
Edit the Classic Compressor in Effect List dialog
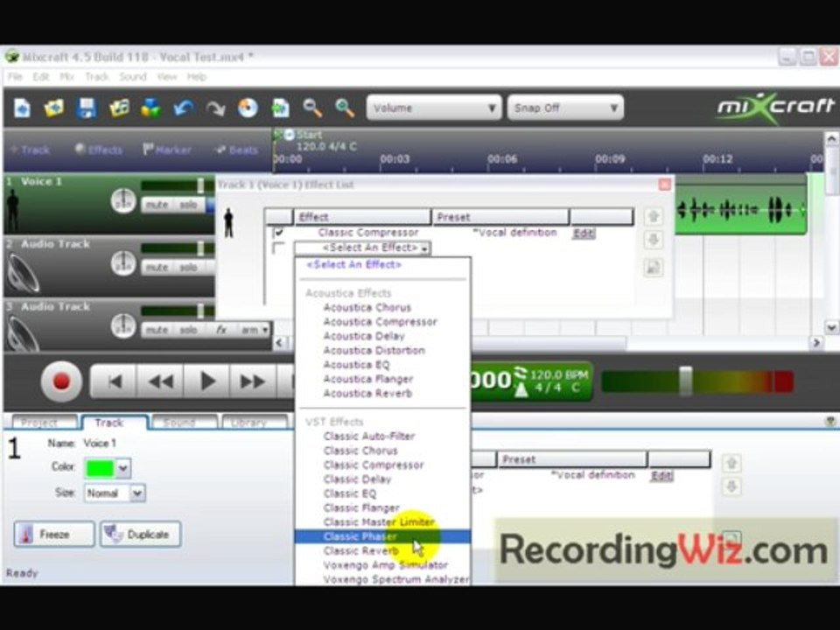[x=584, y=233]
